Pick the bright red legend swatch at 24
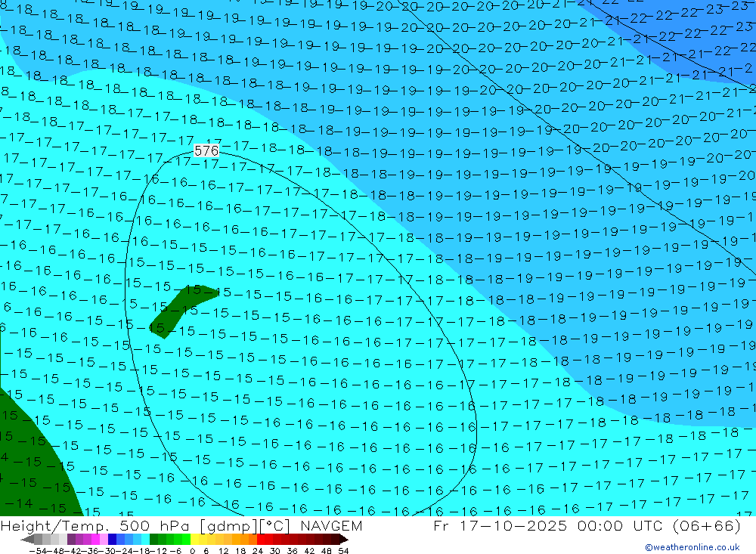756x554 pixels. [261, 539]
